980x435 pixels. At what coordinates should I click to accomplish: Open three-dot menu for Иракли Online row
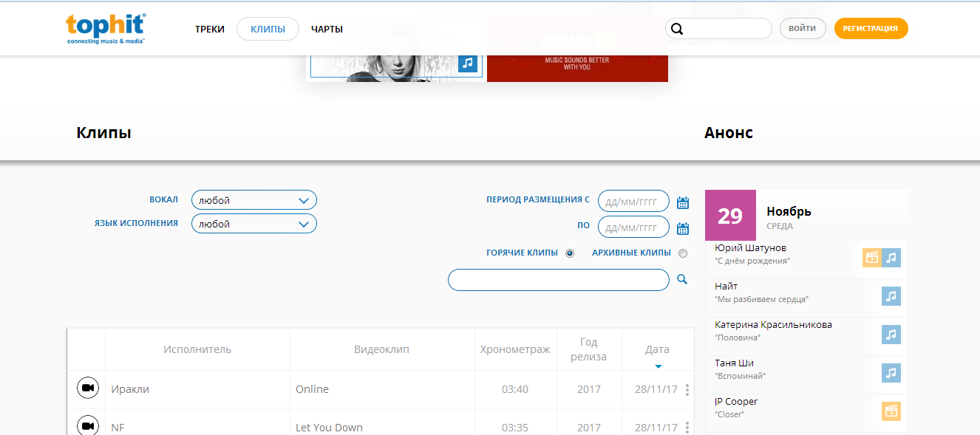pos(687,389)
